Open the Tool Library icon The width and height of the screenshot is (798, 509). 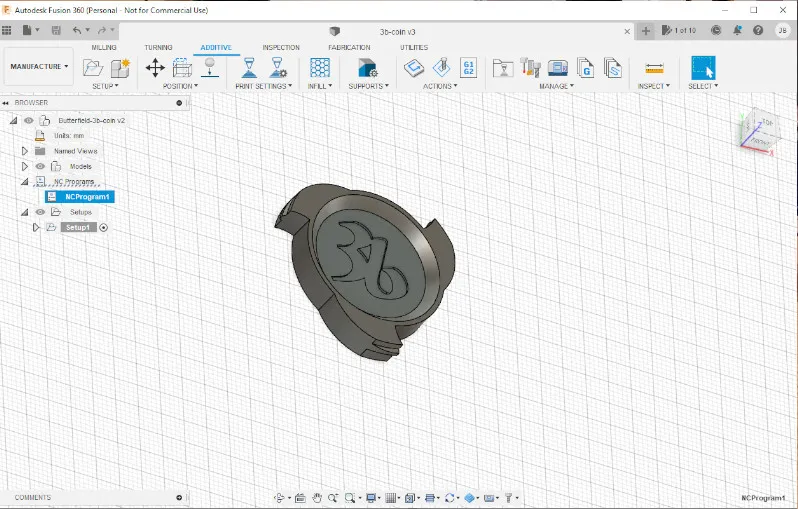tap(530, 68)
